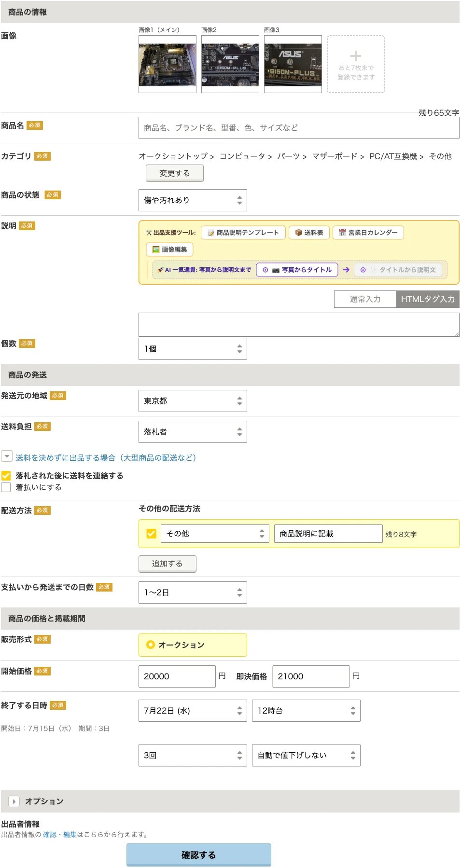Click タイトルから説明文 AI button

[398, 270]
